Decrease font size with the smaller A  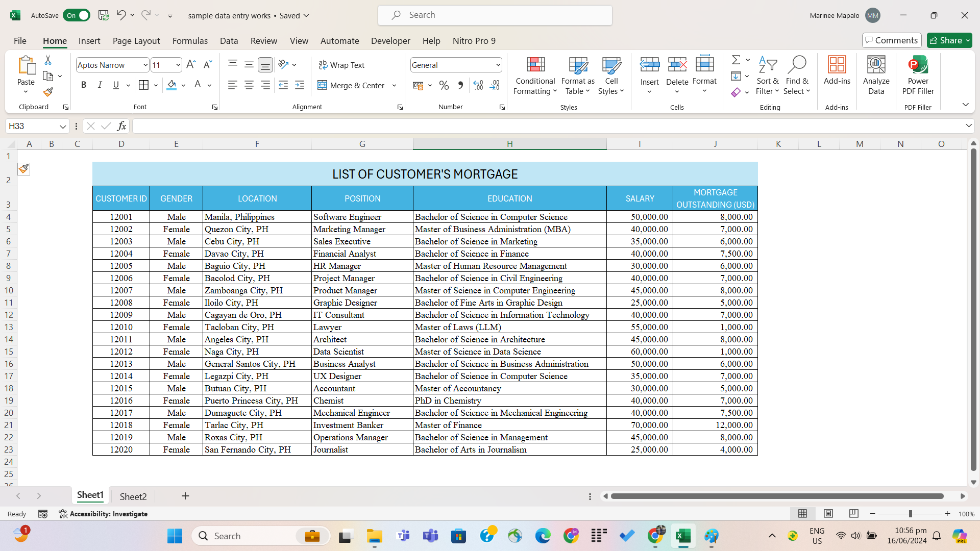(207, 65)
